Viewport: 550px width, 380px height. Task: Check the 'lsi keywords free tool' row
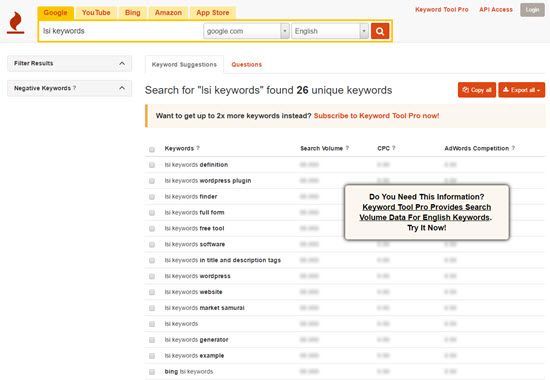point(152,229)
